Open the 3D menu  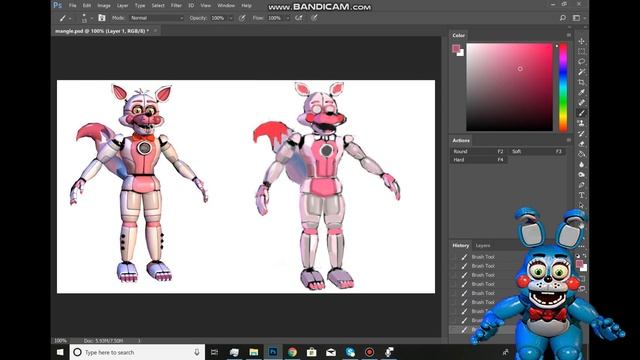click(x=191, y=6)
